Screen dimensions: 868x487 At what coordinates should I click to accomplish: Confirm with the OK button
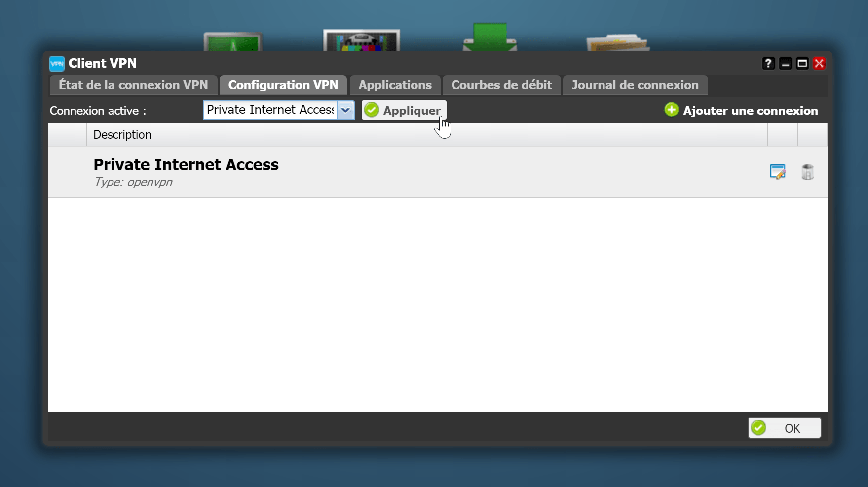(785, 428)
